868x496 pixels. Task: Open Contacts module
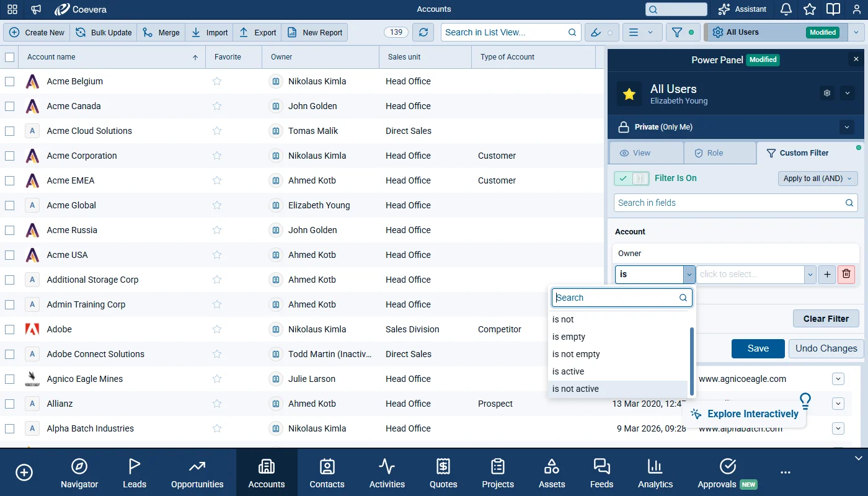(x=327, y=474)
